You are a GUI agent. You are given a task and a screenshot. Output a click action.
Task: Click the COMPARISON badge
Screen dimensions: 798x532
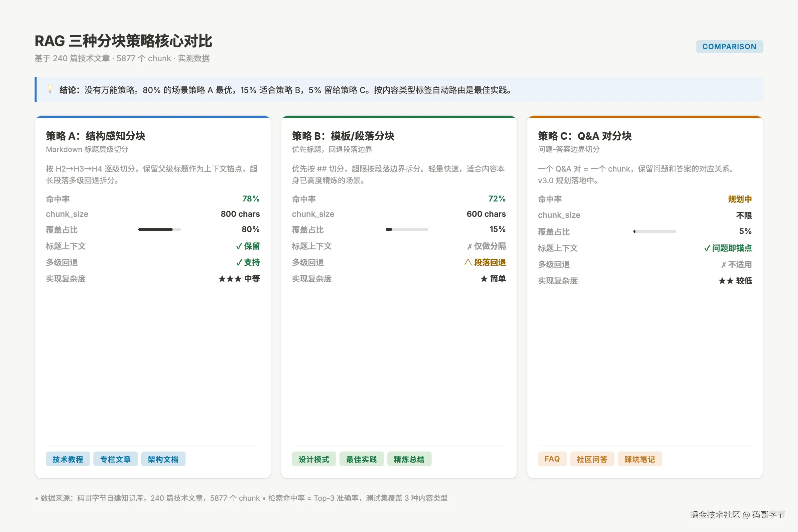729,47
